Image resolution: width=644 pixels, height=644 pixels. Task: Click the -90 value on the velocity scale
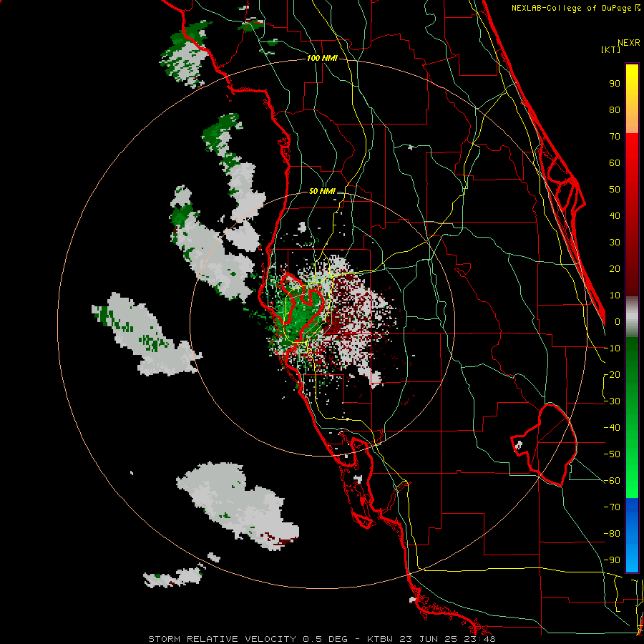pos(612,560)
